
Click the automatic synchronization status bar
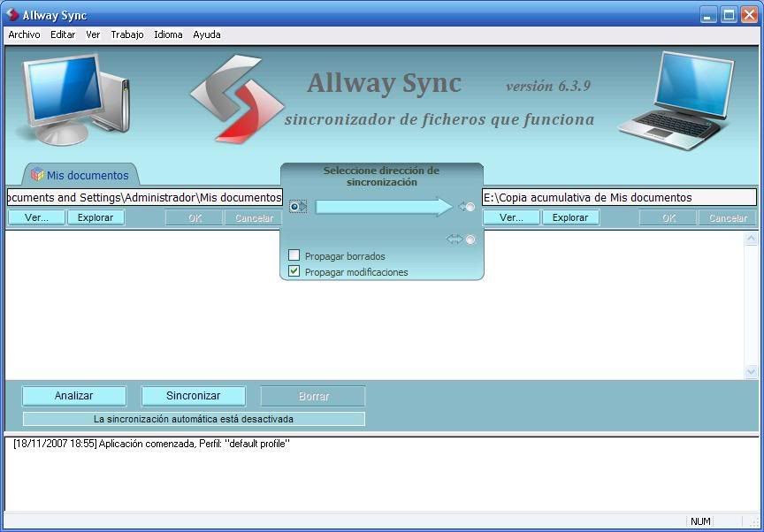click(194, 419)
